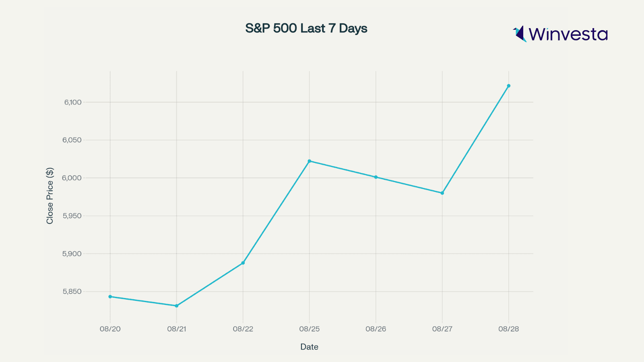Image resolution: width=644 pixels, height=362 pixels.
Task: Click the Date axis title
Action: 309,347
